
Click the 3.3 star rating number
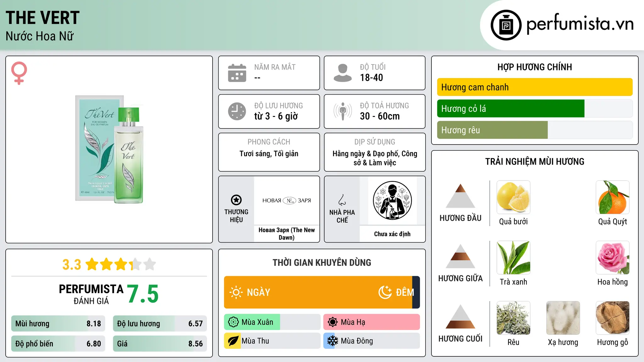[x=72, y=265]
